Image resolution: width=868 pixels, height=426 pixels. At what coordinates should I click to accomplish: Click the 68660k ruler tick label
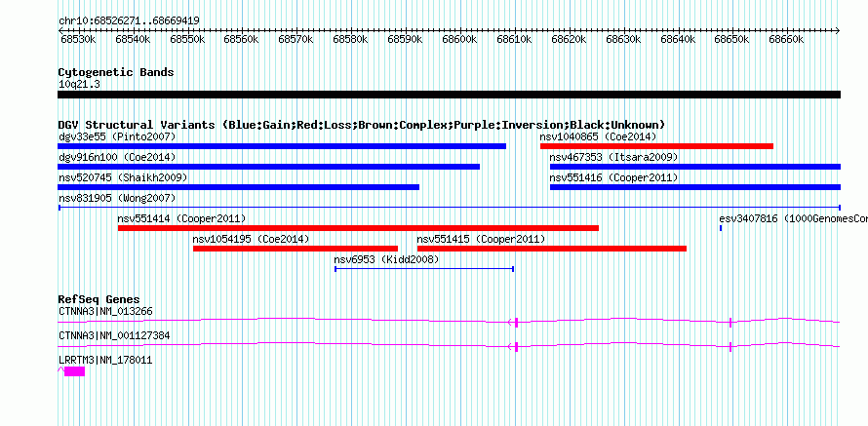[x=787, y=40]
